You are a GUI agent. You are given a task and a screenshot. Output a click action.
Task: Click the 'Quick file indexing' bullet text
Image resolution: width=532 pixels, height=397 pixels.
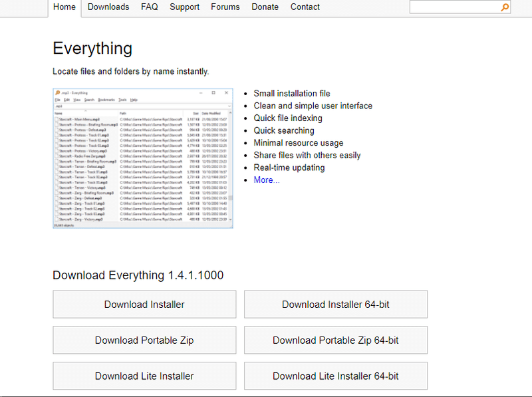(288, 118)
